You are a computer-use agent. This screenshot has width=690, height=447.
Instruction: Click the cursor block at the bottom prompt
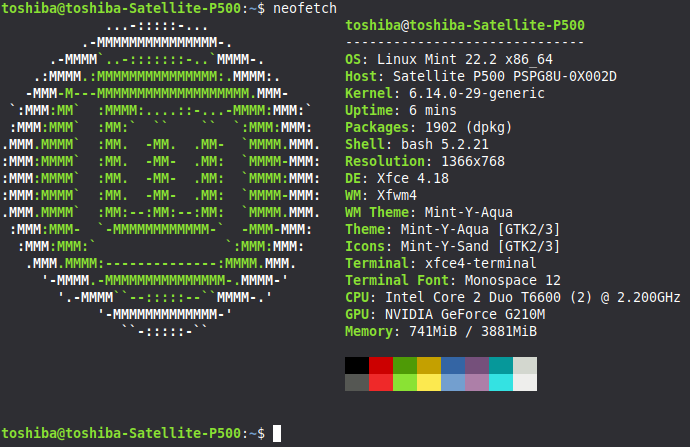277,433
